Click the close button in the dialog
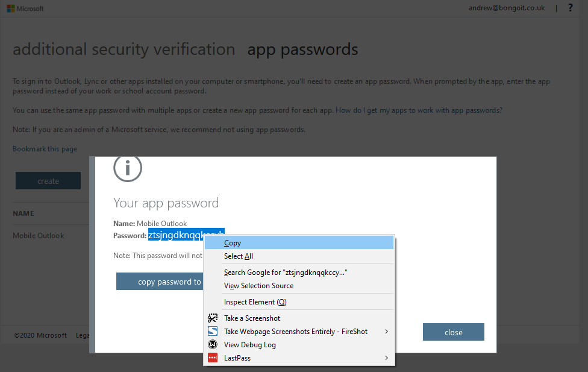 tap(454, 332)
